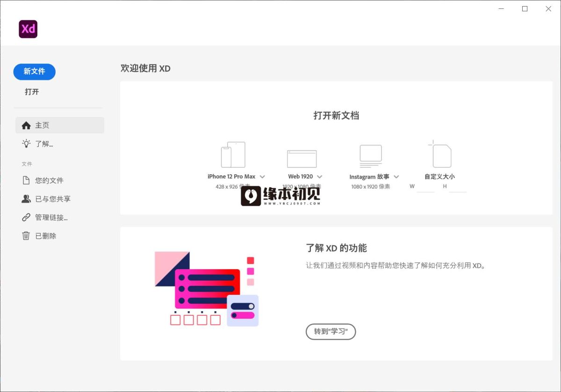This screenshot has width=561, height=392.
Task: Expand the Instagram 故事 preset dropdown
Action: pos(396,177)
